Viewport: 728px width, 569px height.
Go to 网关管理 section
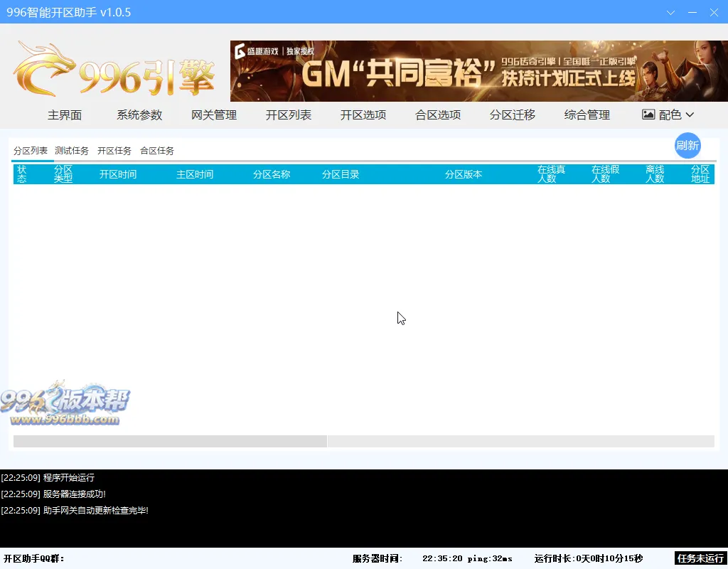(214, 115)
